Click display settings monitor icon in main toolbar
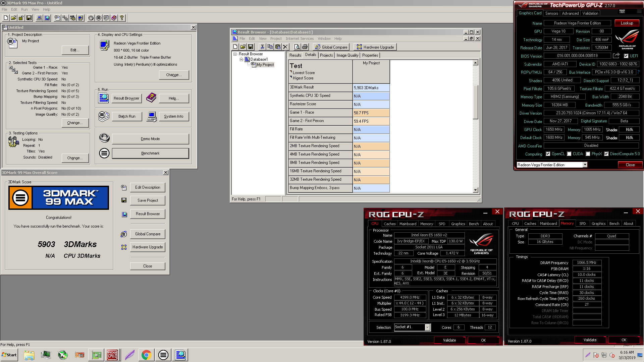The image size is (644, 362). pos(80,18)
